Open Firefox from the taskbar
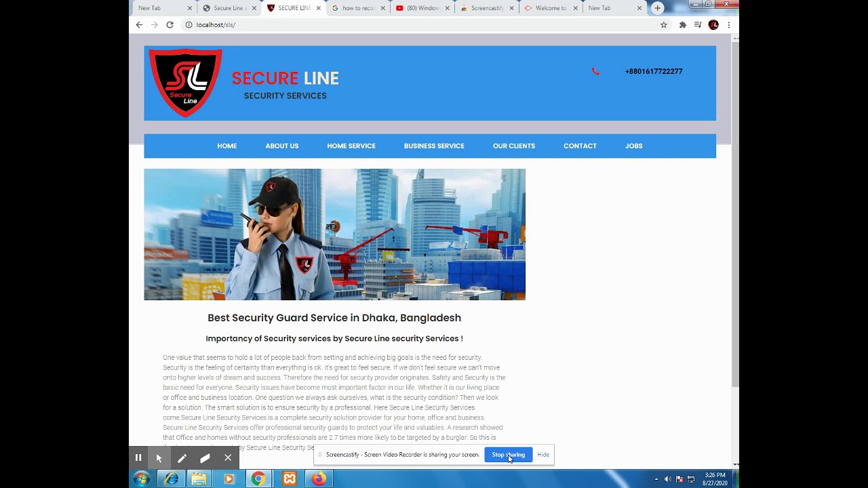Viewport: 868px width, 488px height. (319, 479)
